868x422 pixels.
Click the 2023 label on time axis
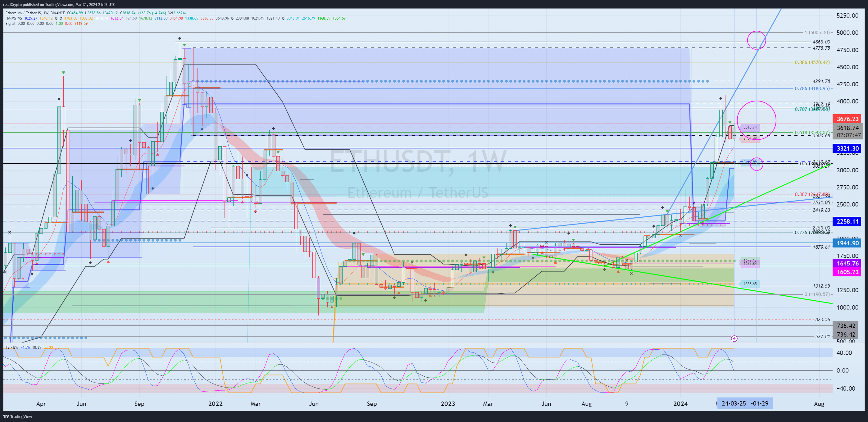[448, 403]
